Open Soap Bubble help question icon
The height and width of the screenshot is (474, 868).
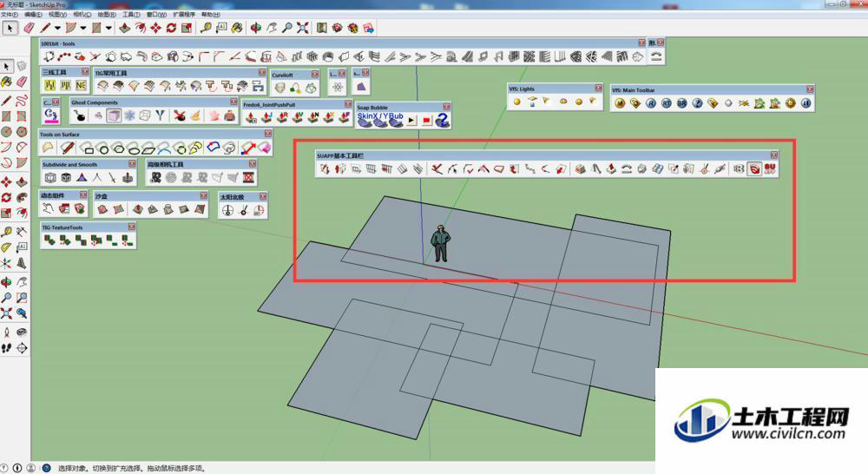tap(443, 120)
